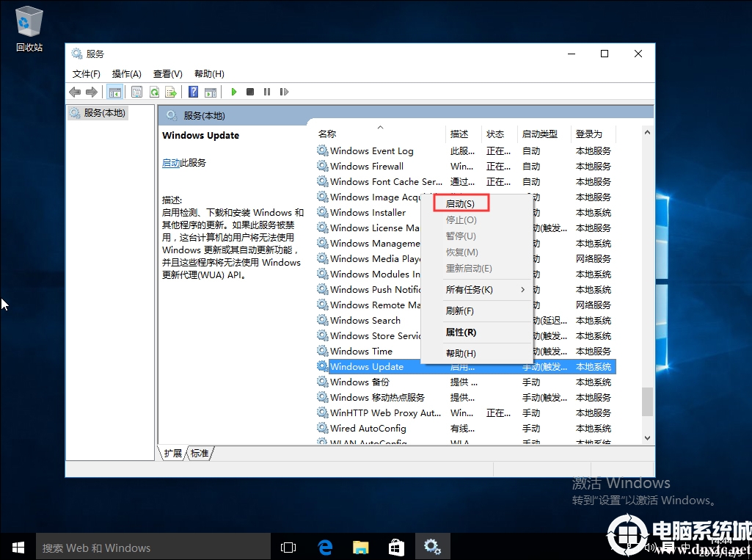
Task: Open File Explorer from taskbar
Action: point(361,547)
